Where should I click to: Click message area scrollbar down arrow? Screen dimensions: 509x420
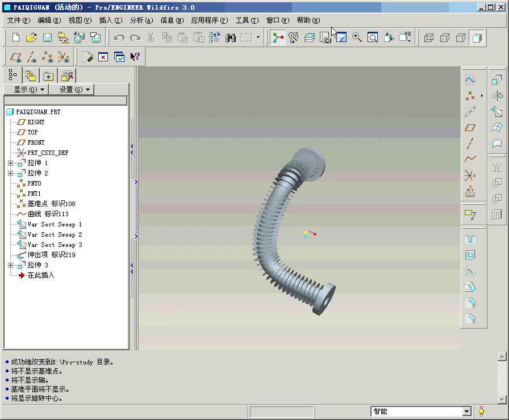(502, 400)
